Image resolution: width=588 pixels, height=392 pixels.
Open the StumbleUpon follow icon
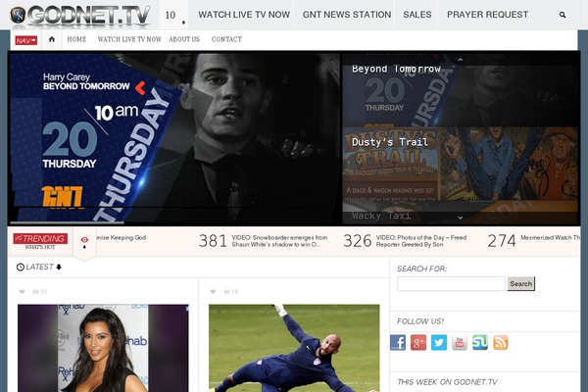[x=480, y=342]
